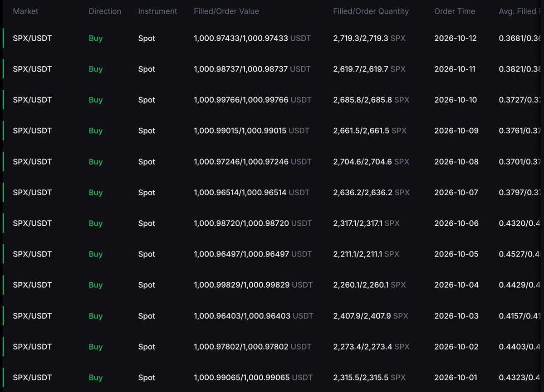Click order value 1,000.97802/1,000.97802 USDT
Viewport: 544px width, 392px height.
(x=253, y=347)
